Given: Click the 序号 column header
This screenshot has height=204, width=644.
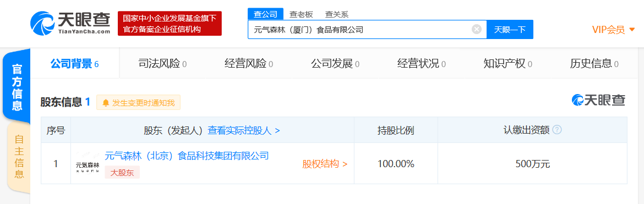Looking at the screenshot, I should pos(56,130).
